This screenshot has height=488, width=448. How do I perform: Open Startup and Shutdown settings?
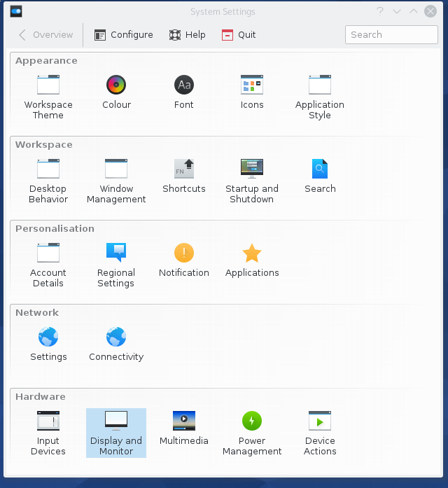[x=252, y=181]
